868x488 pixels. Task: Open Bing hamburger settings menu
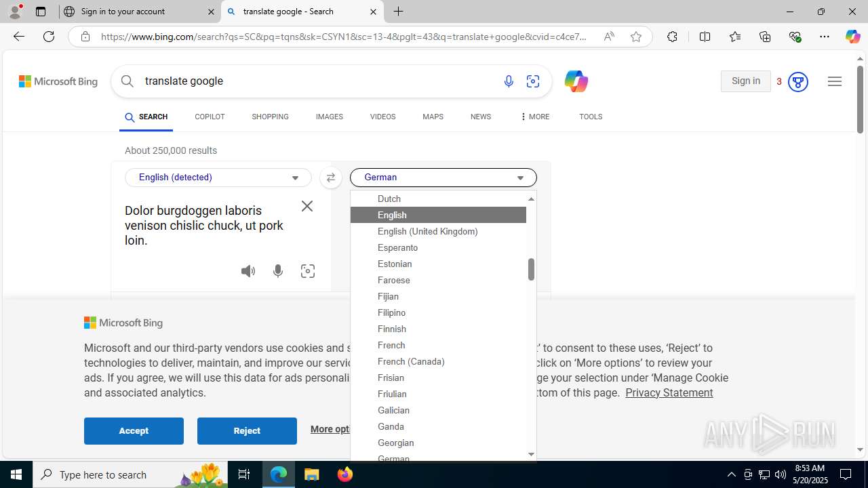pos(835,81)
